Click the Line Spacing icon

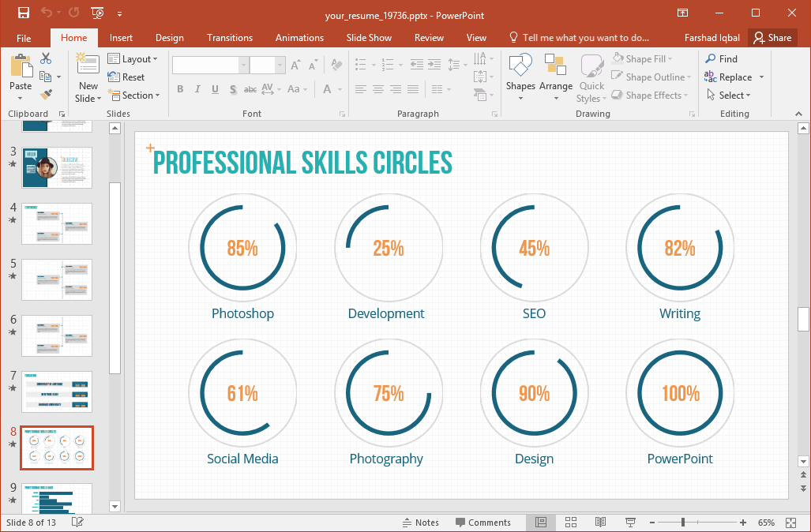point(453,65)
